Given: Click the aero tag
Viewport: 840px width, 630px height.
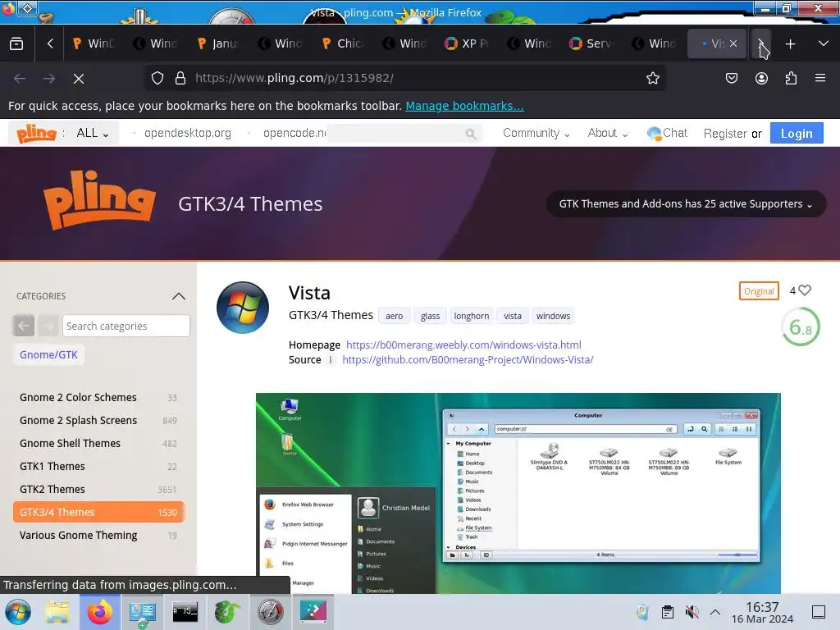Looking at the screenshot, I should click(395, 316).
